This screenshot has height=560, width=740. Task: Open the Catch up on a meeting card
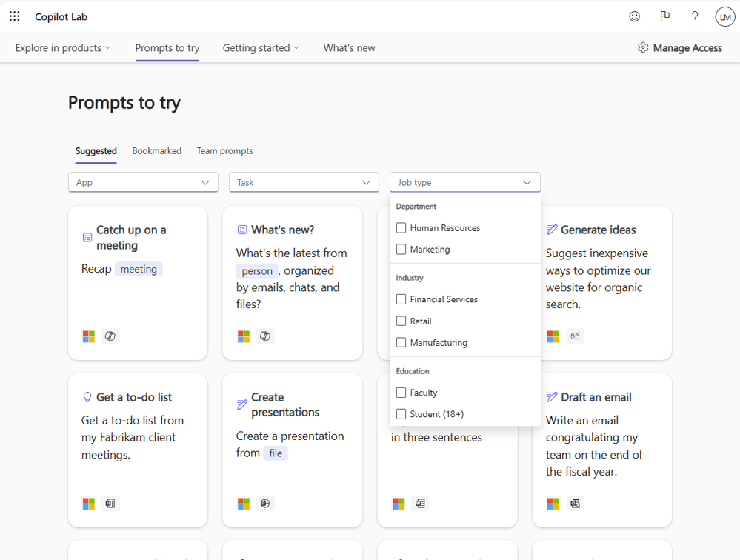pos(138,283)
